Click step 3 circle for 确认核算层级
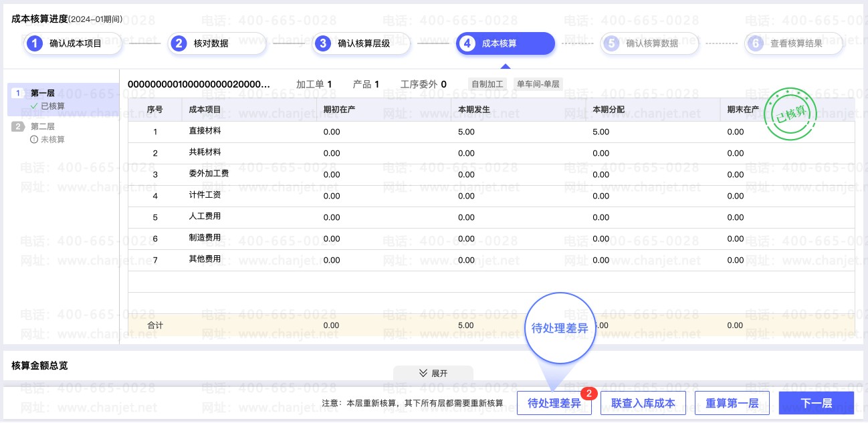Image resolution: width=868 pixels, height=423 pixels. click(324, 43)
